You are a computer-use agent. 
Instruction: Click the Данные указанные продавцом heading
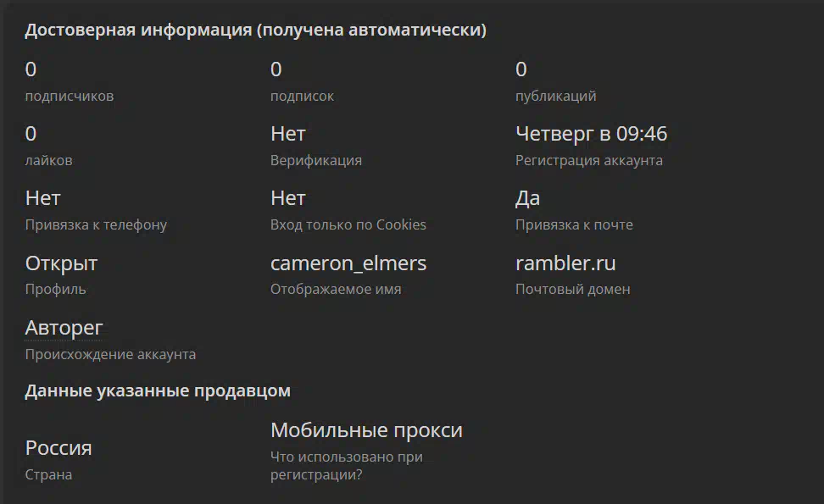pos(158,391)
